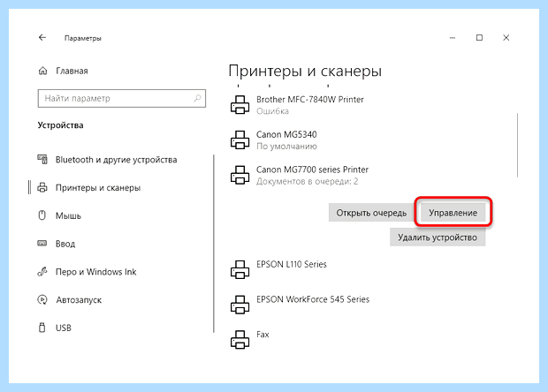Open the Главная home icon

[42, 71]
